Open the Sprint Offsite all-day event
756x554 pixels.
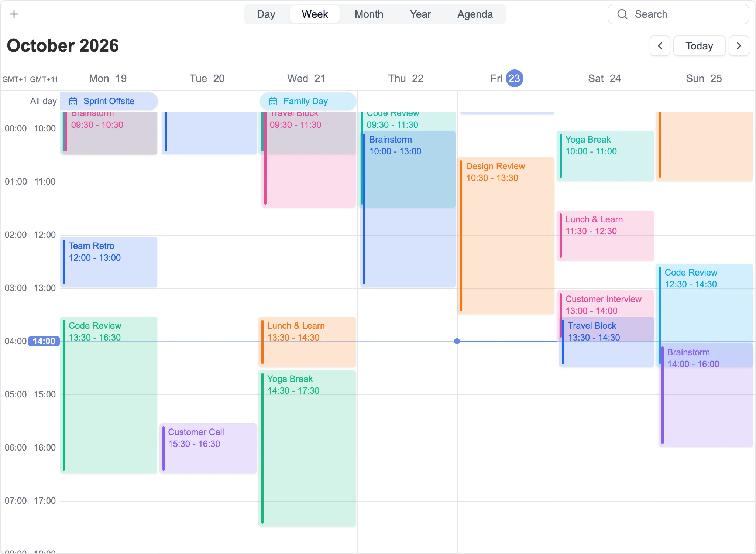tap(109, 101)
